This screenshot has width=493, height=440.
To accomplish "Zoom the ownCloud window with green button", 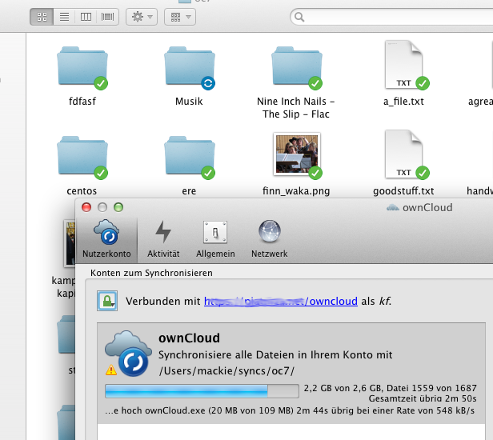I will [118, 207].
